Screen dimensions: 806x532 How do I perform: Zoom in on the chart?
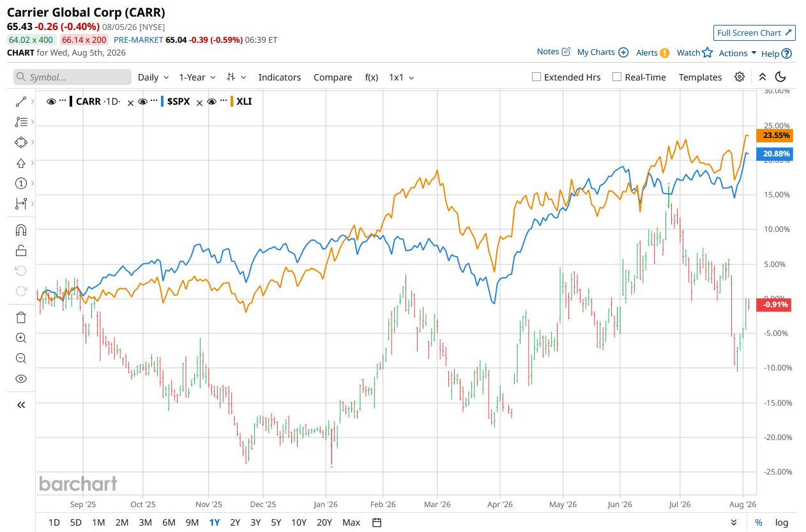(x=20, y=338)
